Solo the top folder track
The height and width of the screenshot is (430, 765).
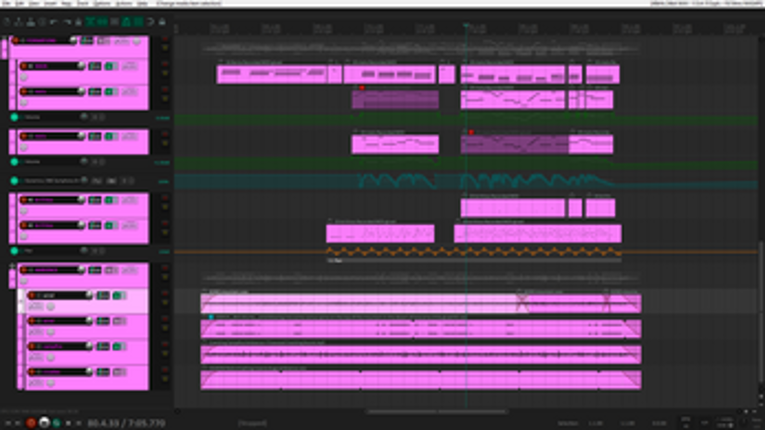click(x=165, y=47)
